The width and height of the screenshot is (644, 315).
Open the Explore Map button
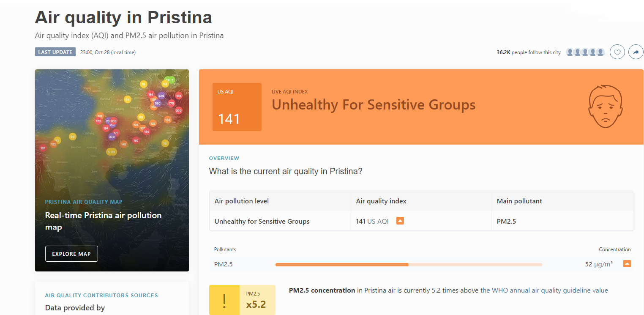point(71,254)
